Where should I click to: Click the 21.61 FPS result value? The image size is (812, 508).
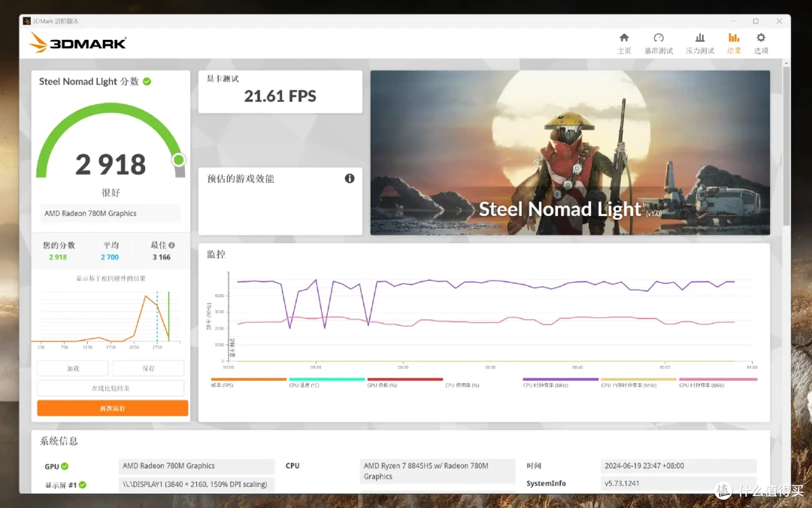tap(280, 96)
